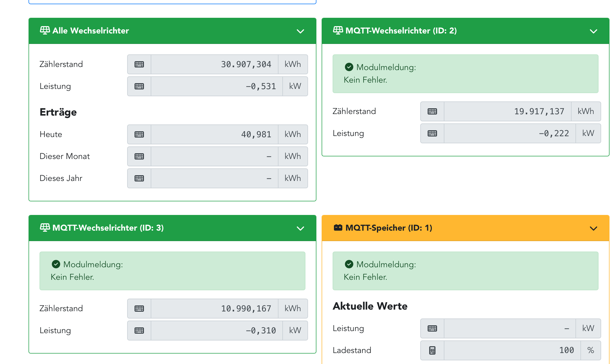
Task: Click the ID 3 Zählerstand value 10.990,167
Action: coord(214,309)
